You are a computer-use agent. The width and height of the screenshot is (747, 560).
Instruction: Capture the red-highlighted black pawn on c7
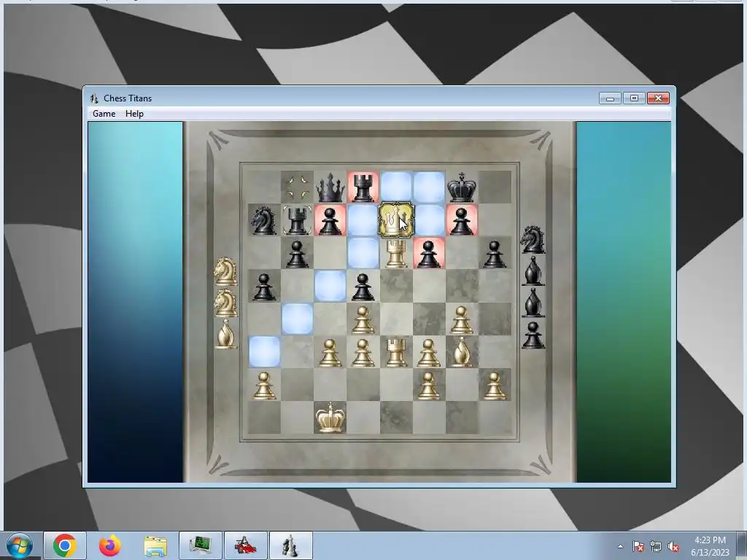tap(330, 220)
